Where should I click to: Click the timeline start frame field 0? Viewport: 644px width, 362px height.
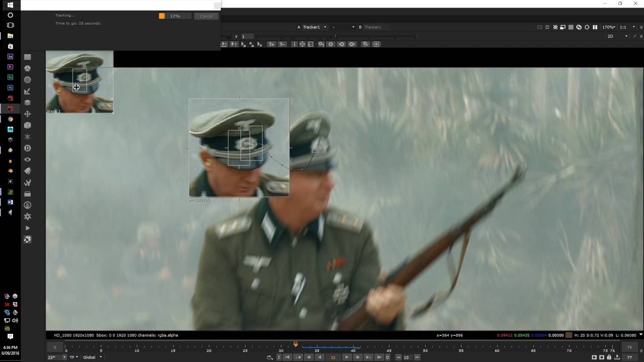click(55, 347)
